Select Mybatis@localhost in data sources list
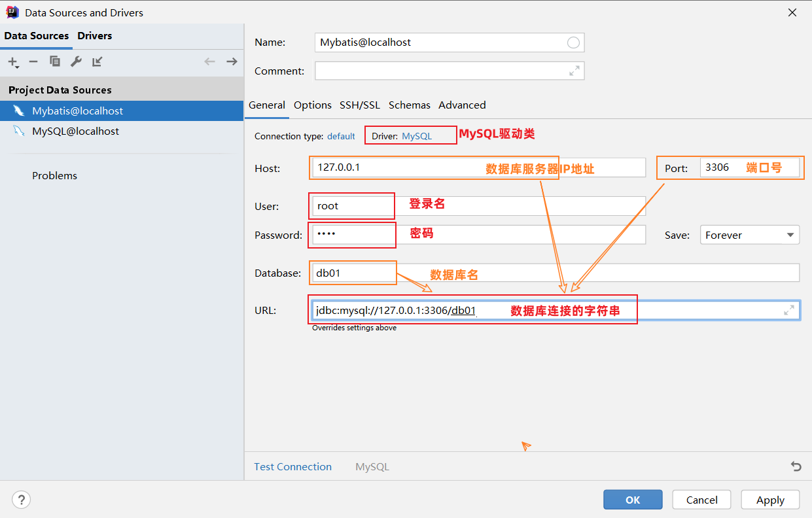 point(122,111)
